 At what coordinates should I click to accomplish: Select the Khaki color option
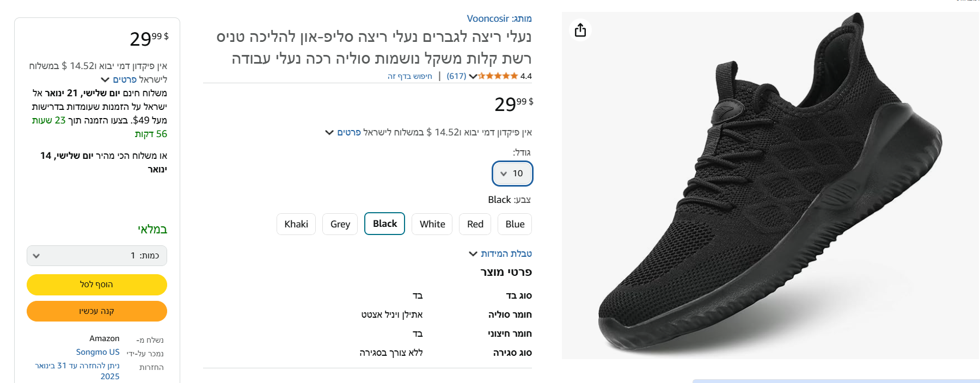(296, 224)
